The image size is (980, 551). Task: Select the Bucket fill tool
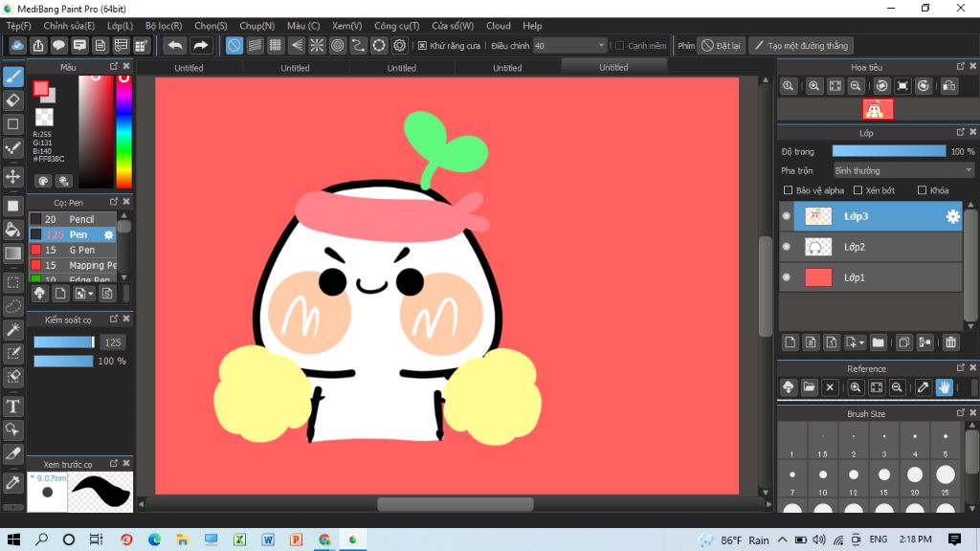click(13, 230)
